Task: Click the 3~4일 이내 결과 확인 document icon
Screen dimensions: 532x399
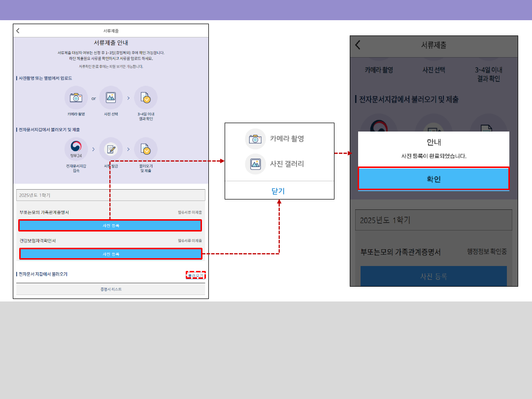Action: click(145, 98)
